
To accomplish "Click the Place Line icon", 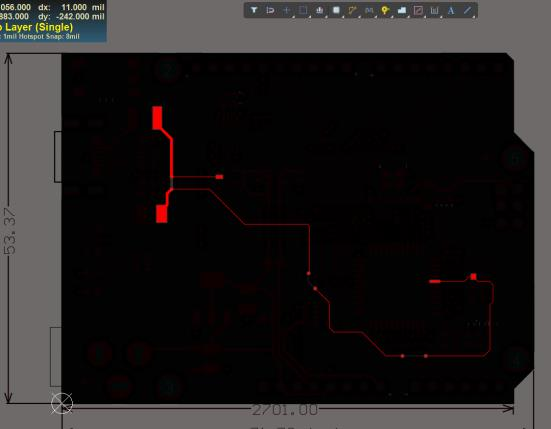I will tap(467, 10).
